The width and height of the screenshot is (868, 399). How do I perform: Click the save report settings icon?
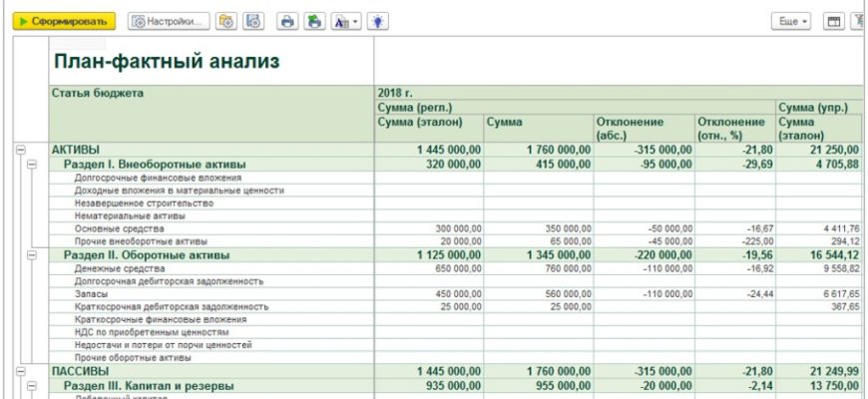point(253,20)
